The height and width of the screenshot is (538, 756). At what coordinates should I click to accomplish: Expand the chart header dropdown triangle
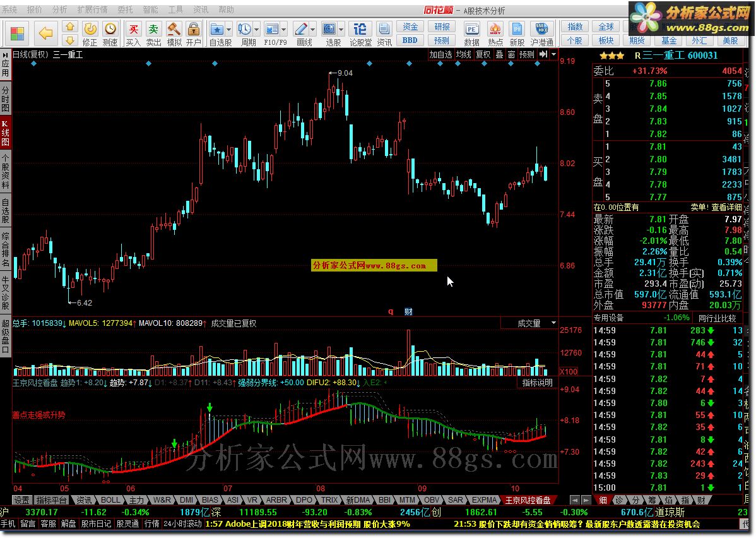coord(554,54)
